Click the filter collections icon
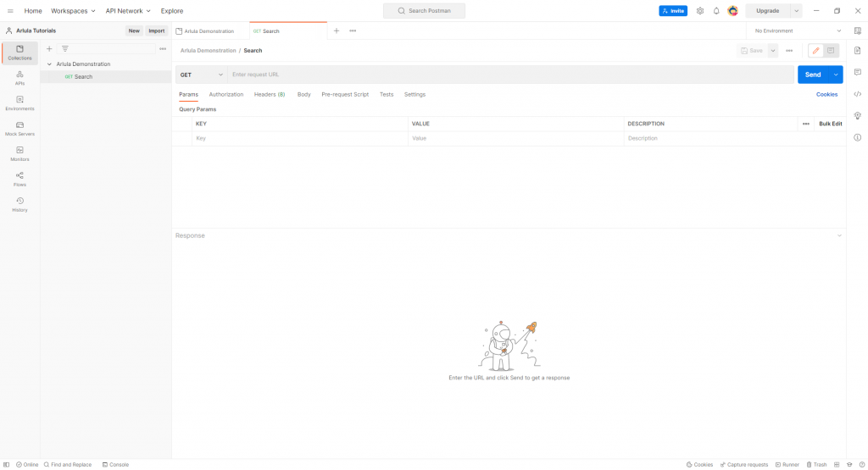This screenshot has width=868, height=470. pyautogui.click(x=64, y=48)
